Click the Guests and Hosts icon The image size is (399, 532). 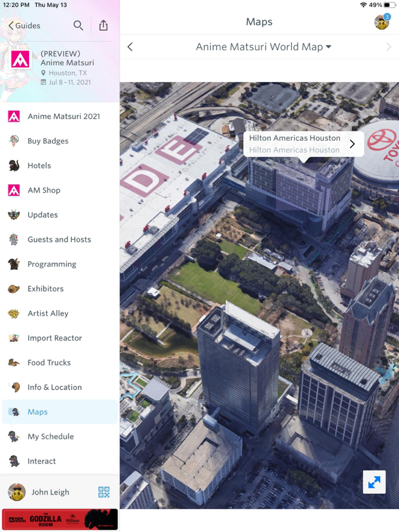coord(14,239)
